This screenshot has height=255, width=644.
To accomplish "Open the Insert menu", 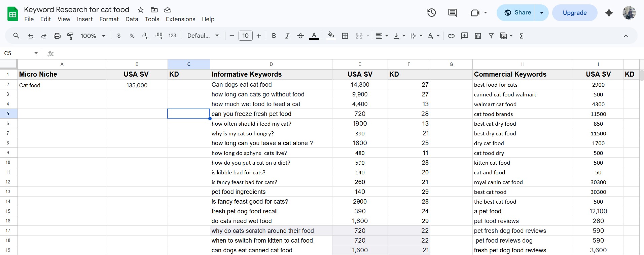I will (85, 19).
